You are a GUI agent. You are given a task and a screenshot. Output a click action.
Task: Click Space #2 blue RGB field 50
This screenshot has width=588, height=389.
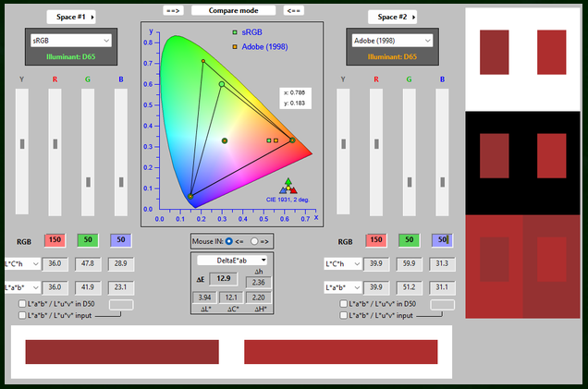point(442,240)
